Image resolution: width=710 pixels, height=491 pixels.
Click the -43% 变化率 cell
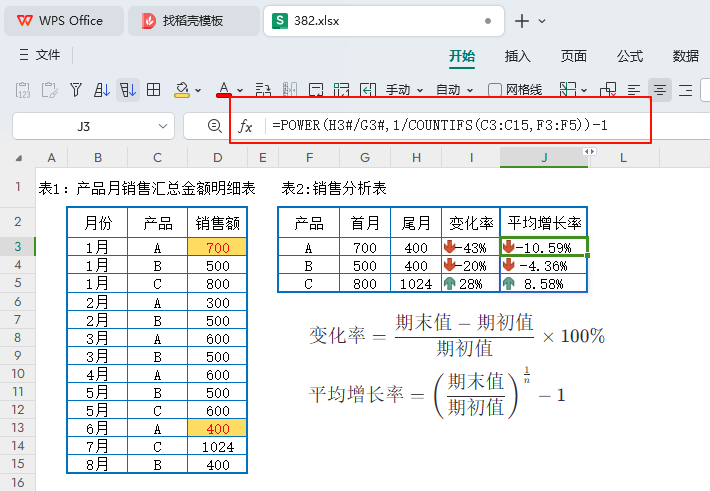470,247
